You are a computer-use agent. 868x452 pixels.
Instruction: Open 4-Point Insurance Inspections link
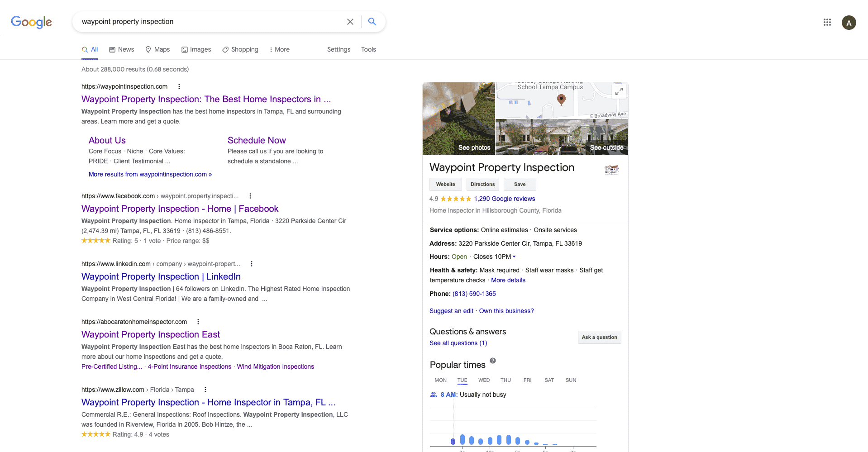(190, 366)
